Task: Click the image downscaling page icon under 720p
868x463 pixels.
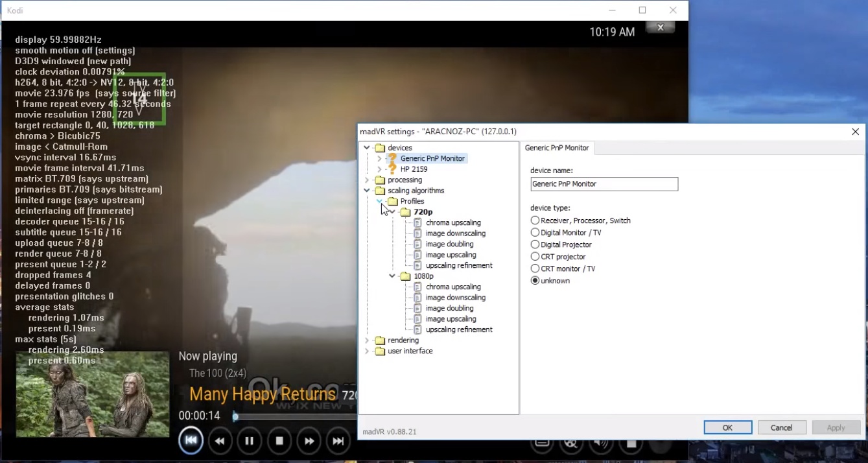Action: click(x=417, y=233)
